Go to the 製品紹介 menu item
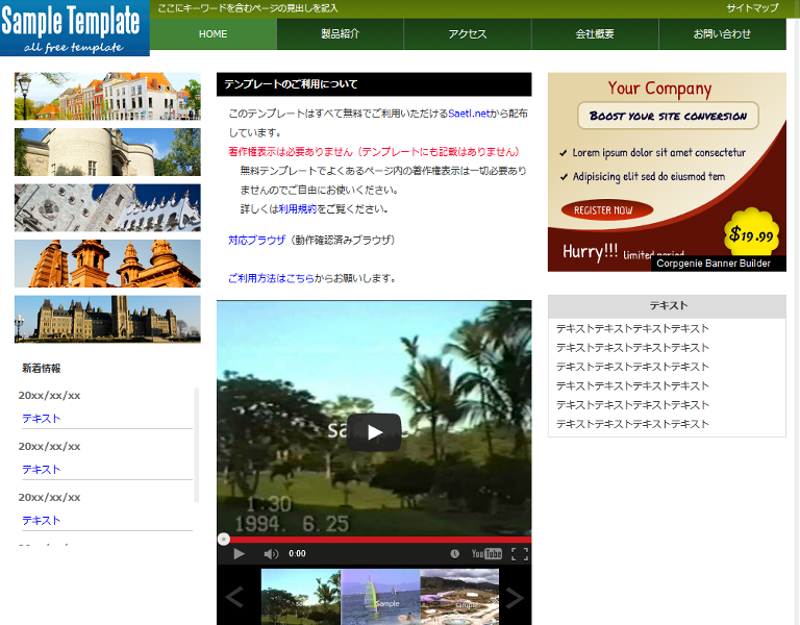 [x=340, y=34]
